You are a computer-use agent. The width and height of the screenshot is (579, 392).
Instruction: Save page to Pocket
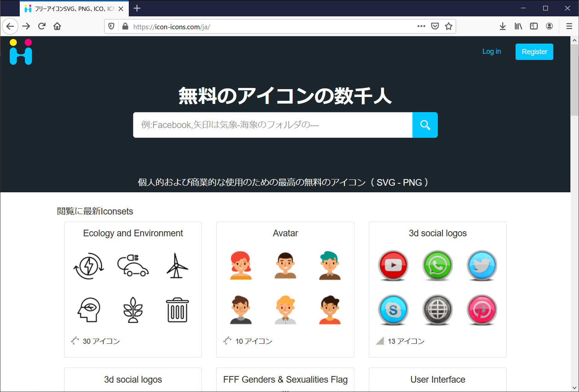pyautogui.click(x=435, y=26)
